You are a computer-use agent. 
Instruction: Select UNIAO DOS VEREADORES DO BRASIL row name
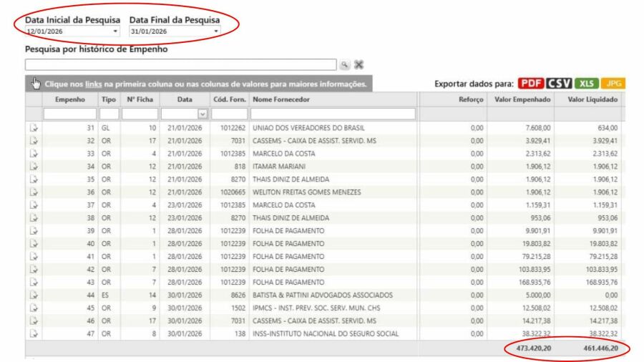[308, 128]
